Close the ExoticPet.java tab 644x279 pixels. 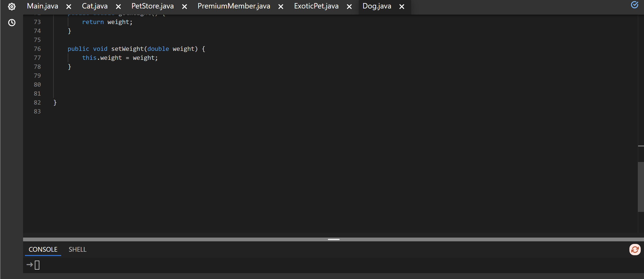349,7
